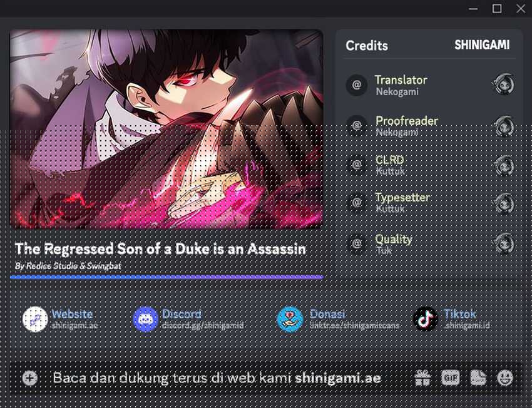Click the Typesetter credit entry
The width and height of the screenshot is (532, 408).
[x=430, y=203]
